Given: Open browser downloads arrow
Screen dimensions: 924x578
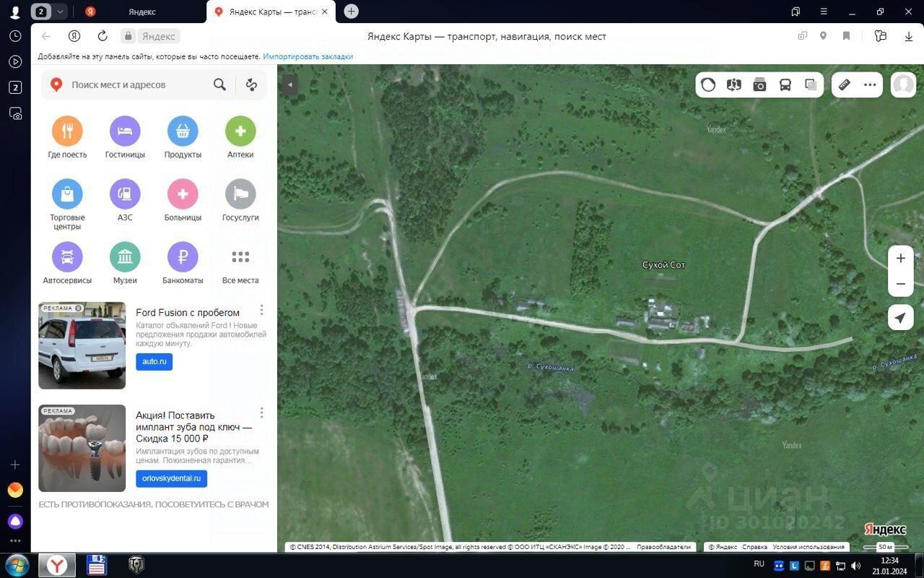Looking at the screenshot, I should (908, 36).
